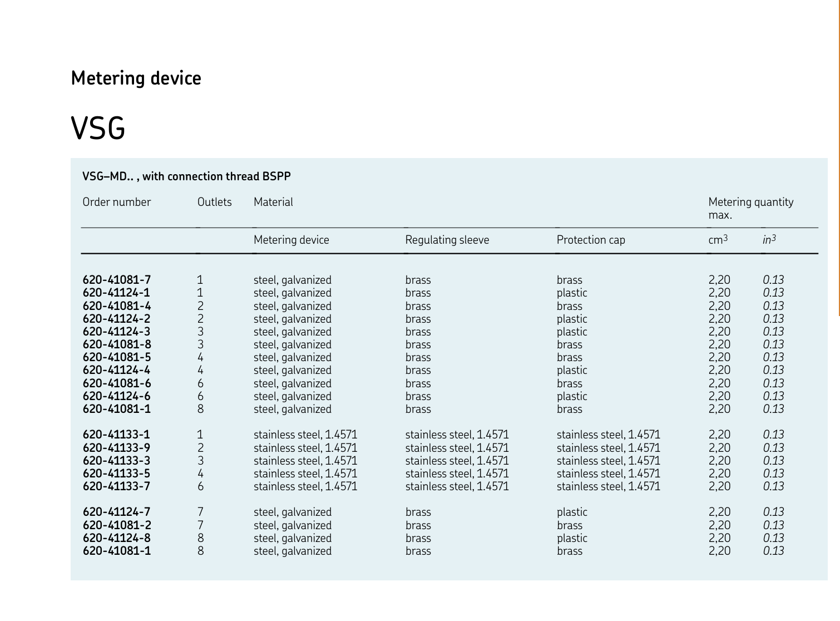Select order number 620-41124-1
This screenshot has width=840, height=621.
116,293
